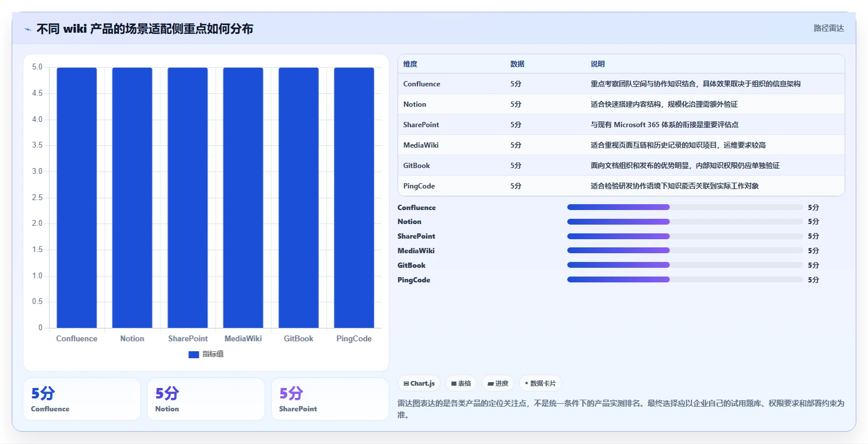Click the SharePoint bar in the chart
The height and width of the screenshot is (444, 868).
188,197
